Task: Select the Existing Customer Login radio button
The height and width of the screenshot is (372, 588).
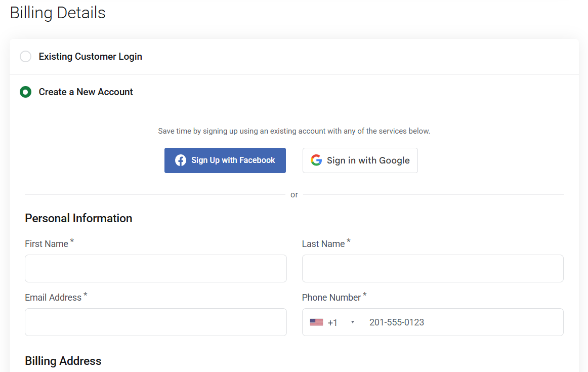Action: pyautogui.click(x=25, y=57)
